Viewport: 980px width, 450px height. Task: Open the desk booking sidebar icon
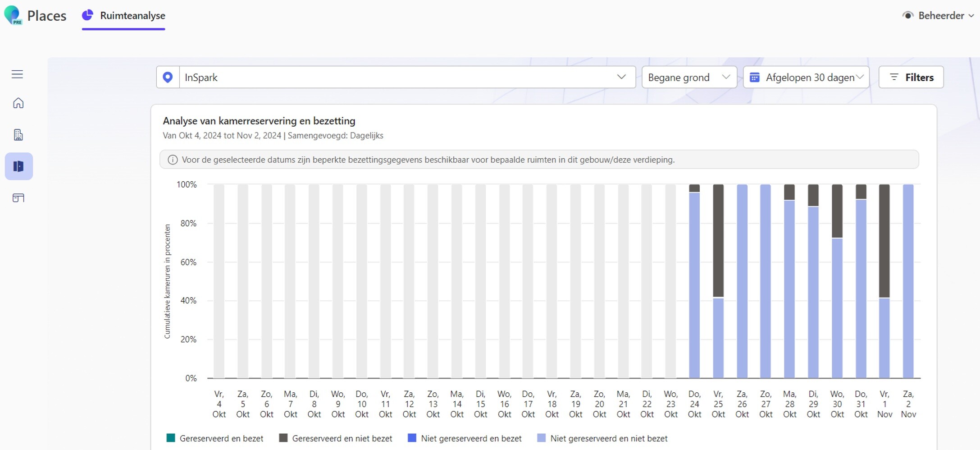point(18,198)
